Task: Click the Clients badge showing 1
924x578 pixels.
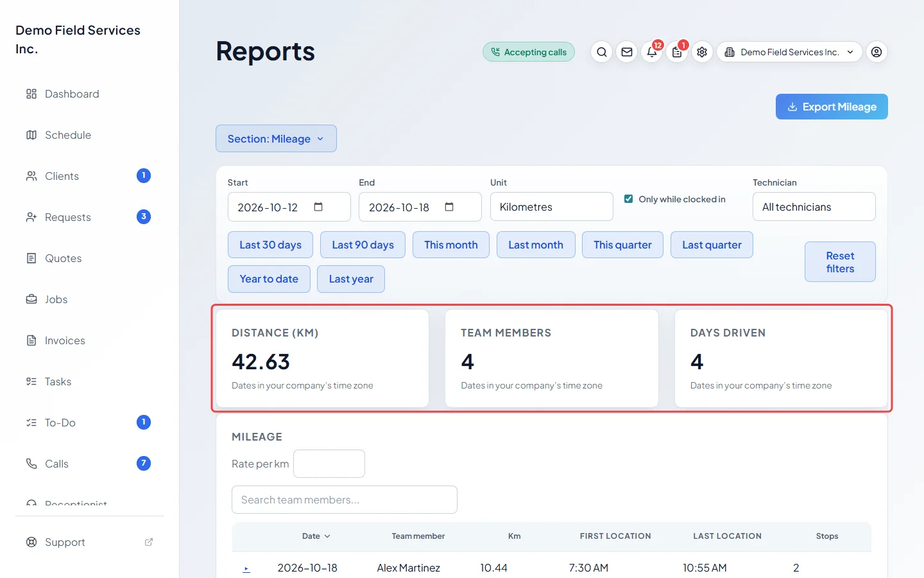Action: pos(144,175)
